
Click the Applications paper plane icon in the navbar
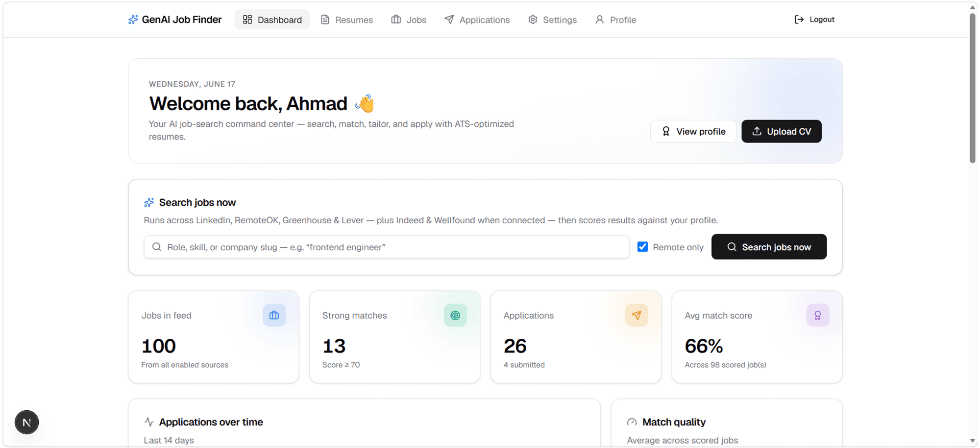pos(449,20)
